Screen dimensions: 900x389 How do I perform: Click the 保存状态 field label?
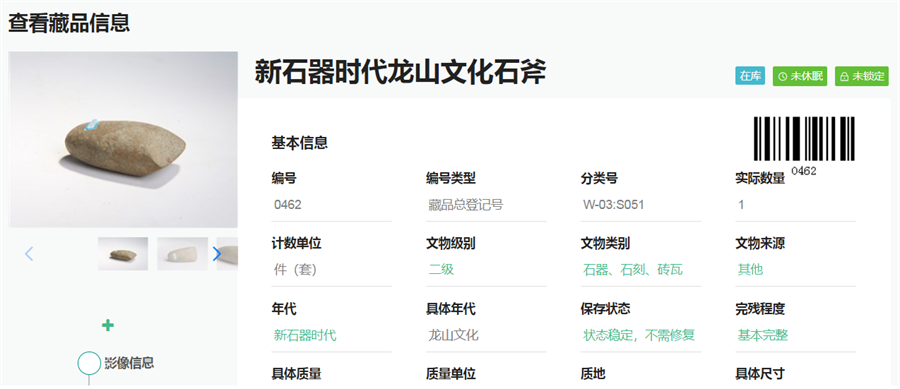click(605, 309)
